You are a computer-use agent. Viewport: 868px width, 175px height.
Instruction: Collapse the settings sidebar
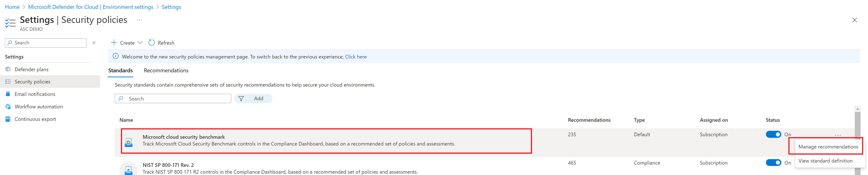[x=94, y=42]
